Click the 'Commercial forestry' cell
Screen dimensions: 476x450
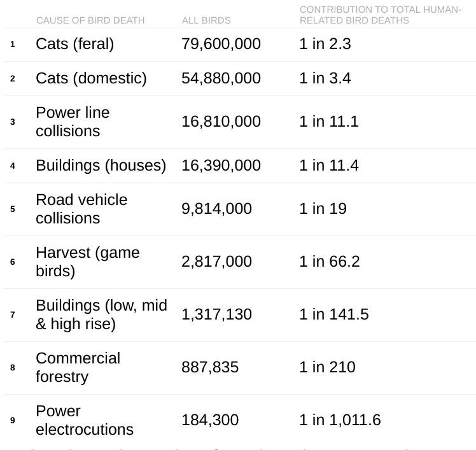[x=78, y=367]
